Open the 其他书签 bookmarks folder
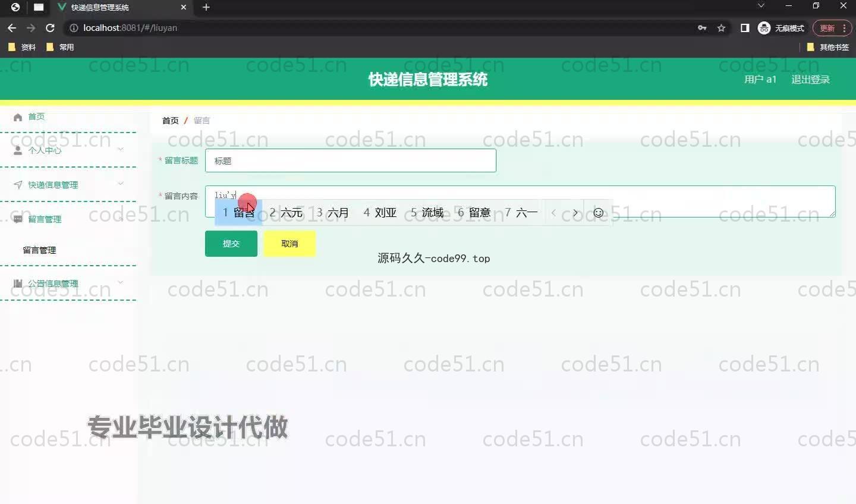The image size is (856, 504). (828, 47)
